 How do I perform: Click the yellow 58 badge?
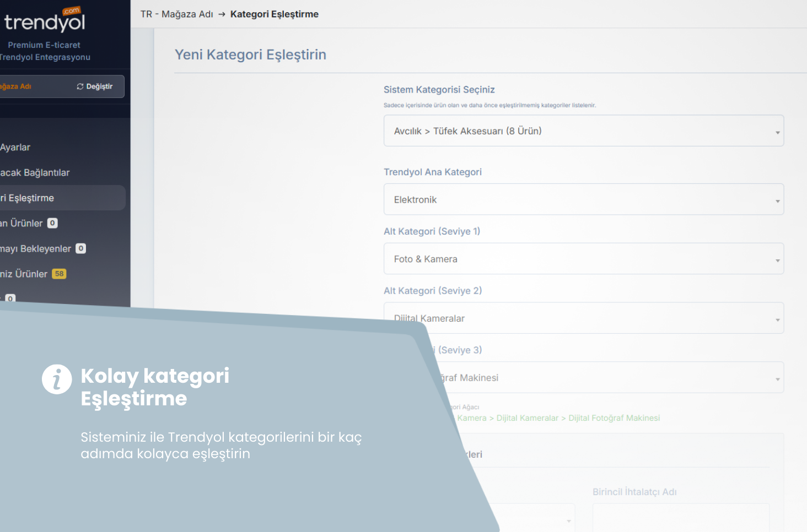59,274
